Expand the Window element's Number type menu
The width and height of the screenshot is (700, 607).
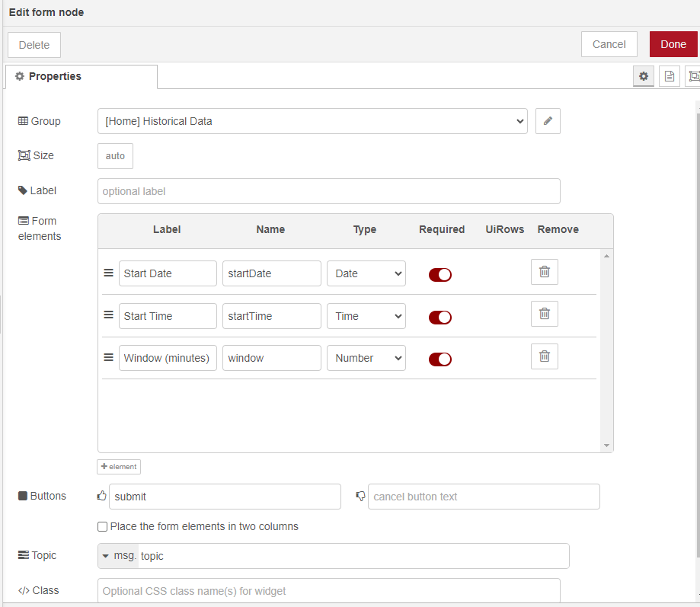pyautogui.click(x=366, y=358)
